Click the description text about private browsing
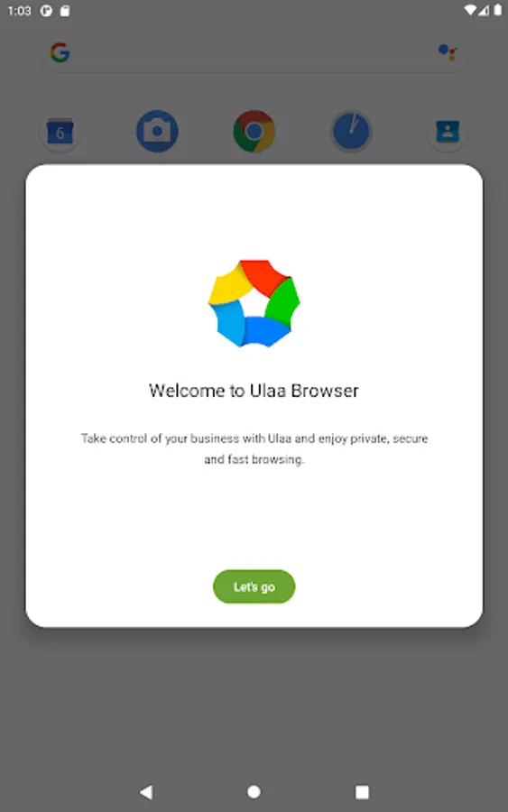This screenshot has height=812, width=508. point(254,448)
